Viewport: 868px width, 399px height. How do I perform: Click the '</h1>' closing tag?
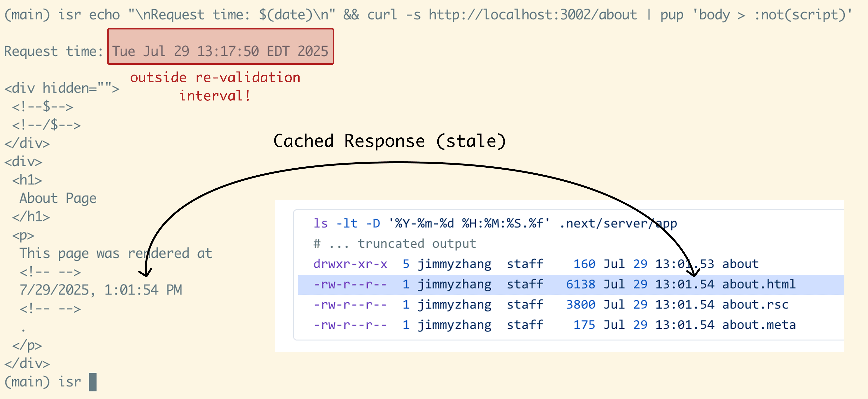click(31, 217)
